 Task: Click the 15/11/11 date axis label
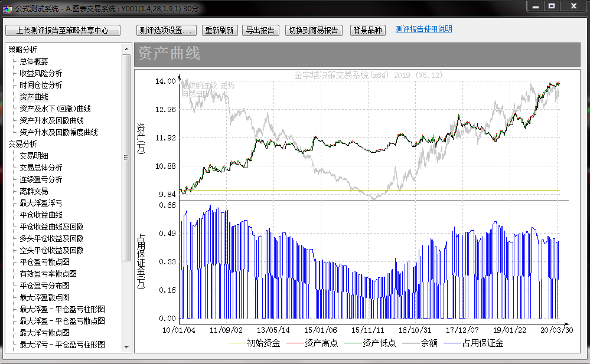tap(367, 330)
